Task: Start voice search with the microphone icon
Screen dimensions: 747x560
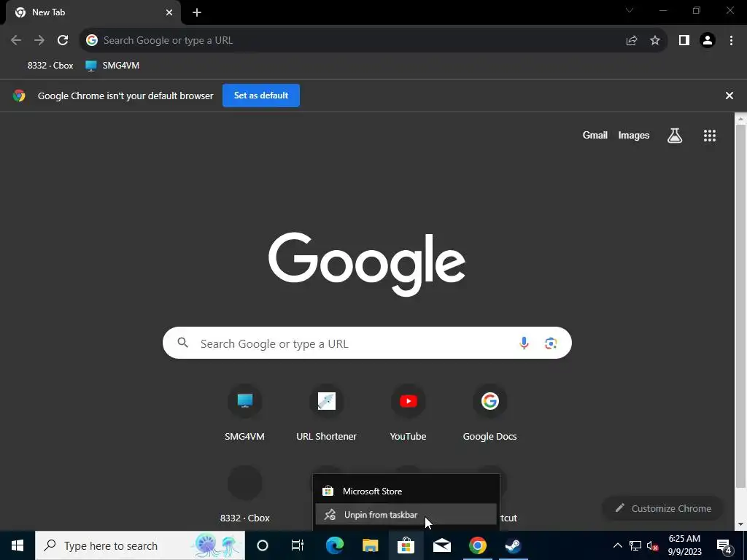Action: tap(524, 343)
